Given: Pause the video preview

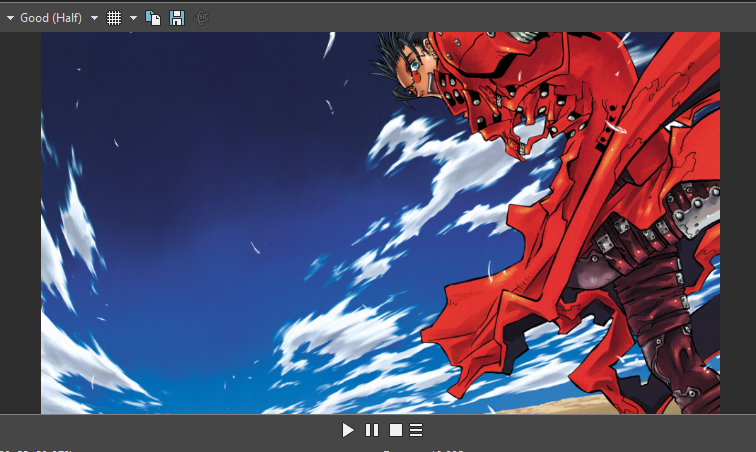Looking at the screenshot, I should [x=372, y=430].
